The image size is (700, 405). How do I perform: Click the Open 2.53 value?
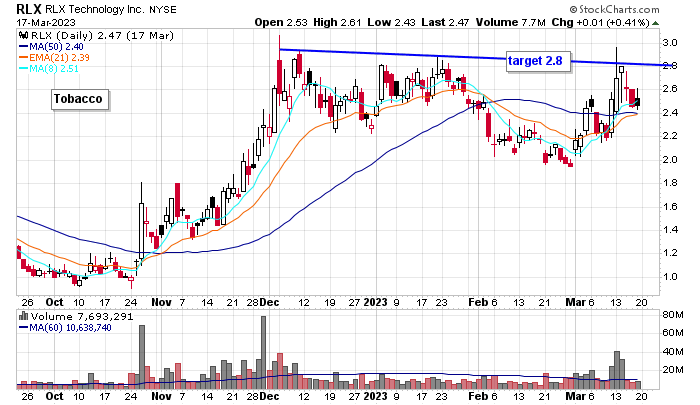pyautogui.click(x=281, y=22)
